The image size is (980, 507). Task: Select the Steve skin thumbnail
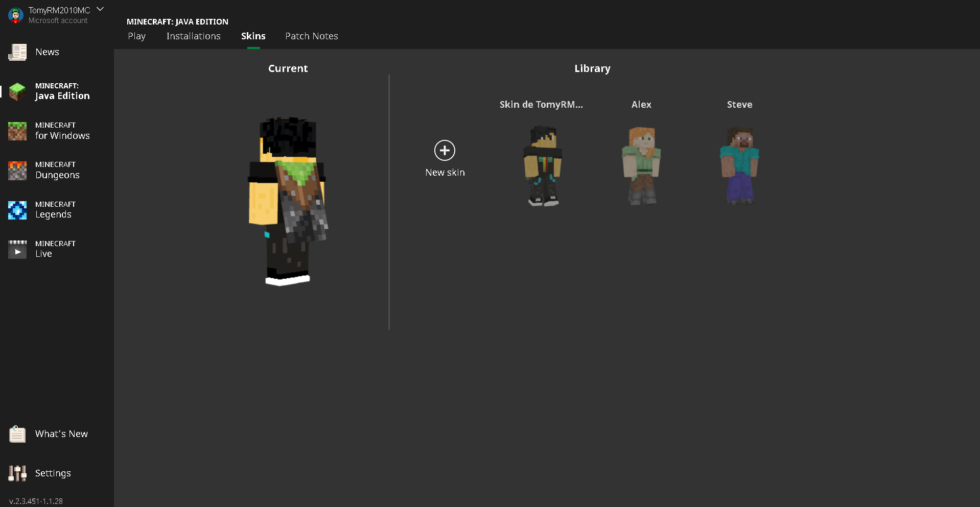739,166
